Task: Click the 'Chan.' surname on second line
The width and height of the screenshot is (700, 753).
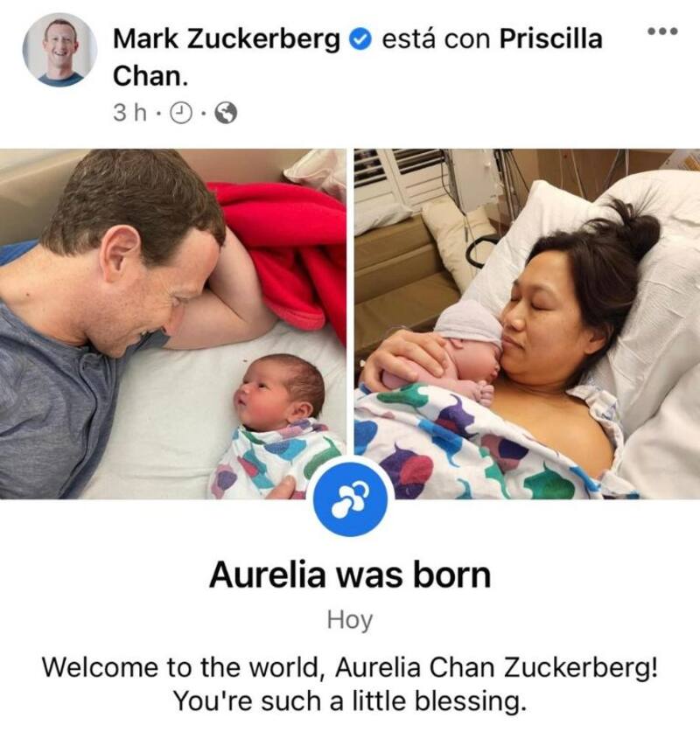Action: pyautogui.click(x=150, y=76)
